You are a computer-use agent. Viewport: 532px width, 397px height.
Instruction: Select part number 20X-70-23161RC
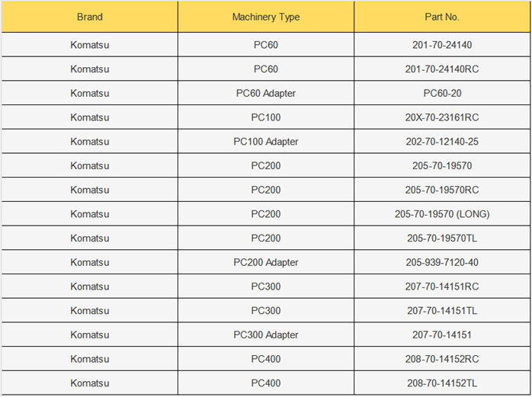[x=442, y=117]
